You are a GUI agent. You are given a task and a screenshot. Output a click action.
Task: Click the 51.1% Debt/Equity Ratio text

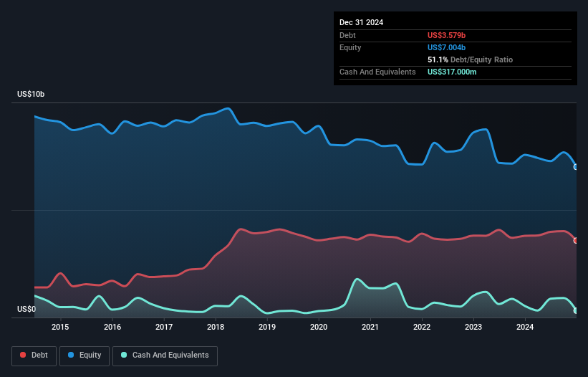(x=471, y=59)
